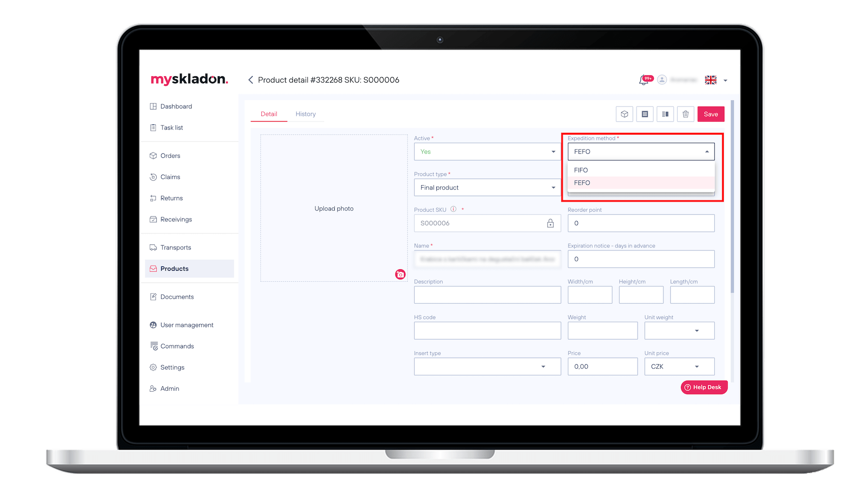Image resolution: width=868 pixels, height=495 pixels.
Task: Open the Unit weight dropdown
Action: 679,330
